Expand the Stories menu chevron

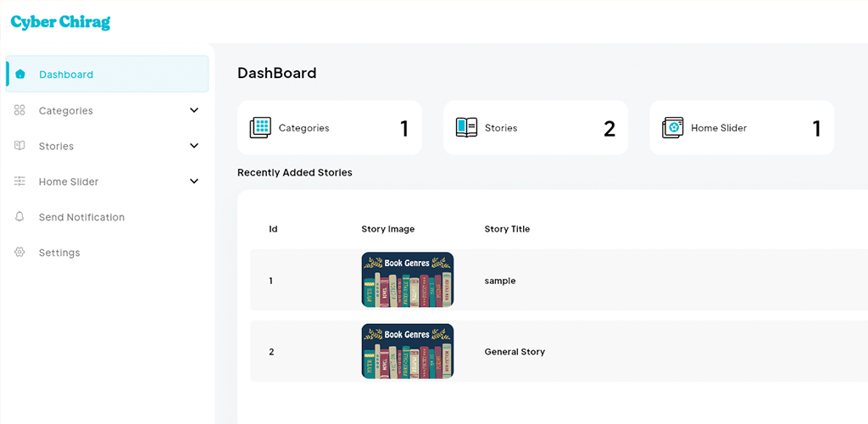[194, 146]
